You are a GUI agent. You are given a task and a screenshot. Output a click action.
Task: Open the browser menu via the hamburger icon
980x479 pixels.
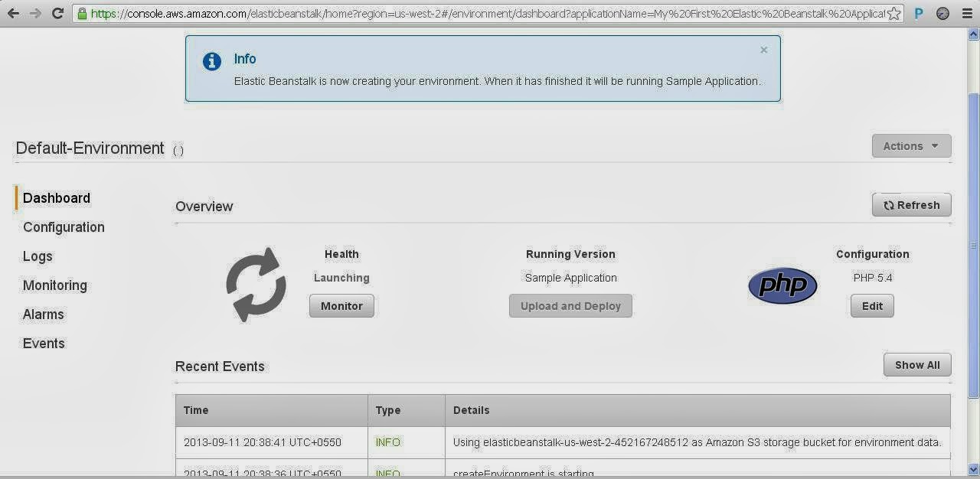pyautogui.click(x=966, y=13)
